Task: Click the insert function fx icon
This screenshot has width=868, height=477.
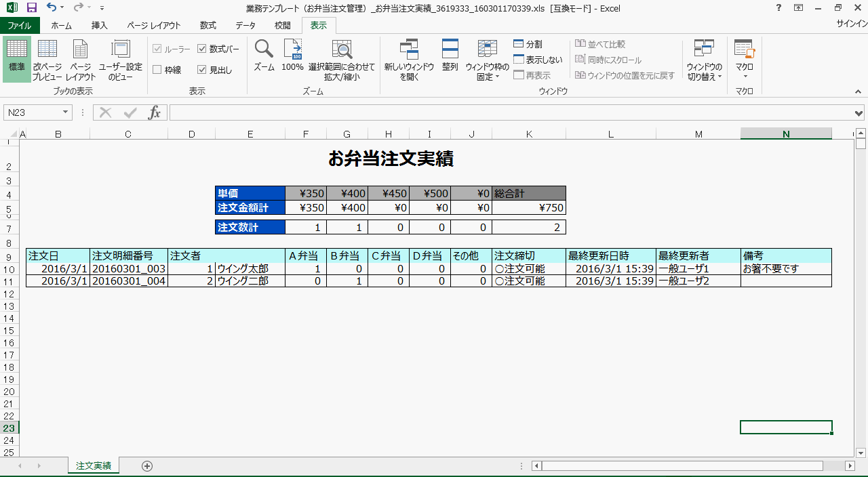Action: click(x=155, y=112)
